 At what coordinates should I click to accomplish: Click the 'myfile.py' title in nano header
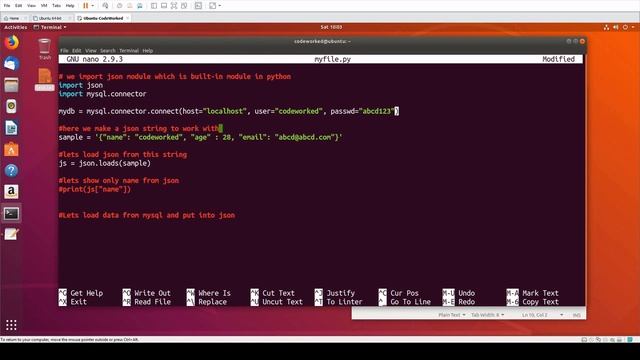[332, 59]
